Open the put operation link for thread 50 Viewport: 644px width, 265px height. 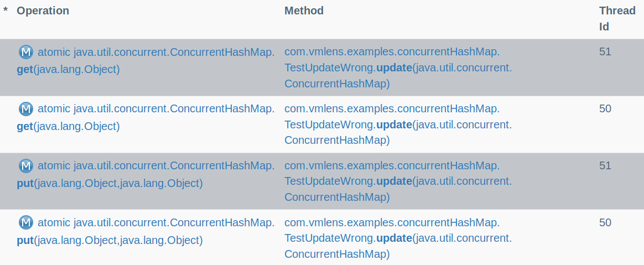146,231
